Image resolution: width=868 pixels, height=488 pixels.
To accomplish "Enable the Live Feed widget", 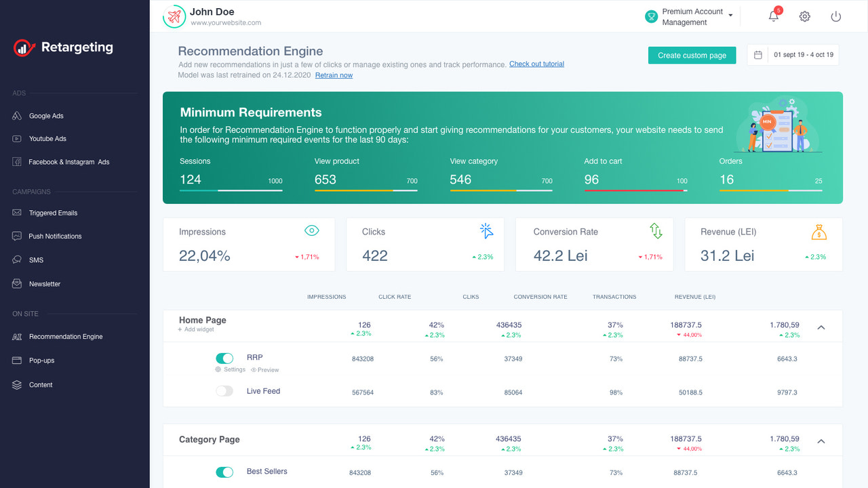I will tap(224, 390).
